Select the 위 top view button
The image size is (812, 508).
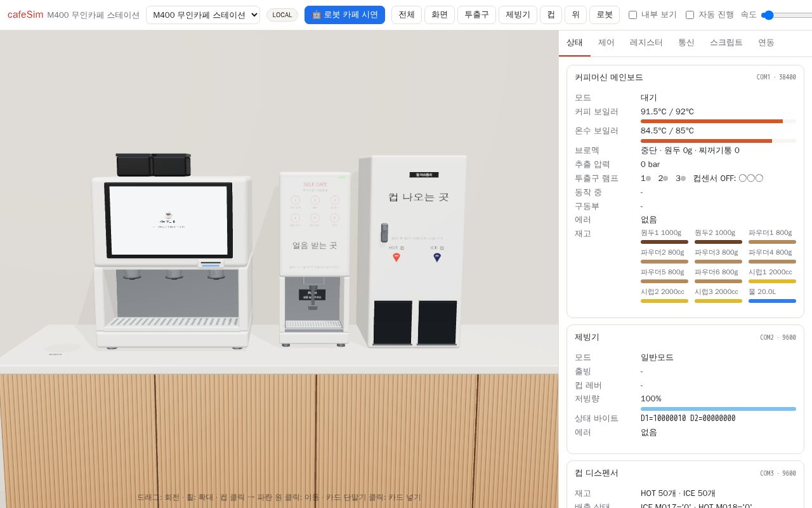tap(575, 15)
